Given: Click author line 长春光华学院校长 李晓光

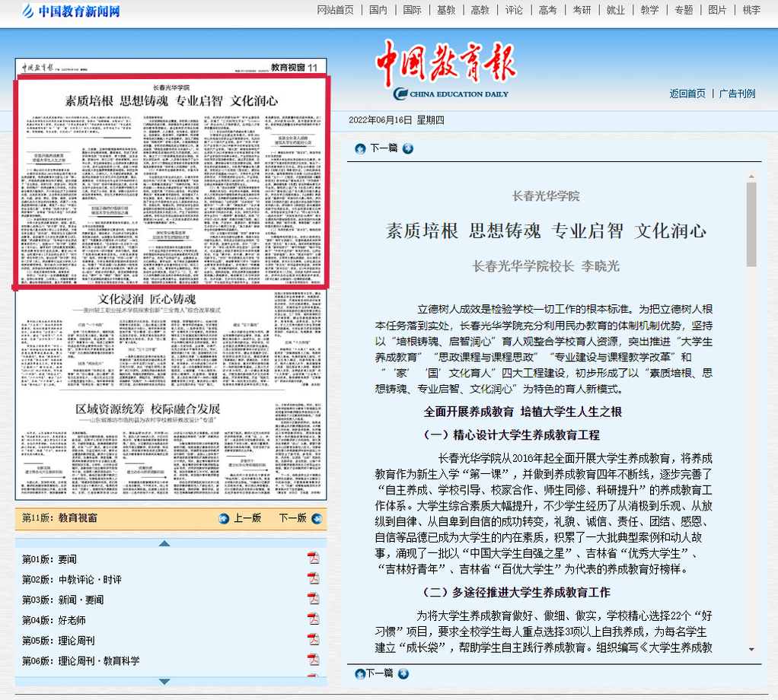Looking at the screenshot, I should tap(546, 266).
